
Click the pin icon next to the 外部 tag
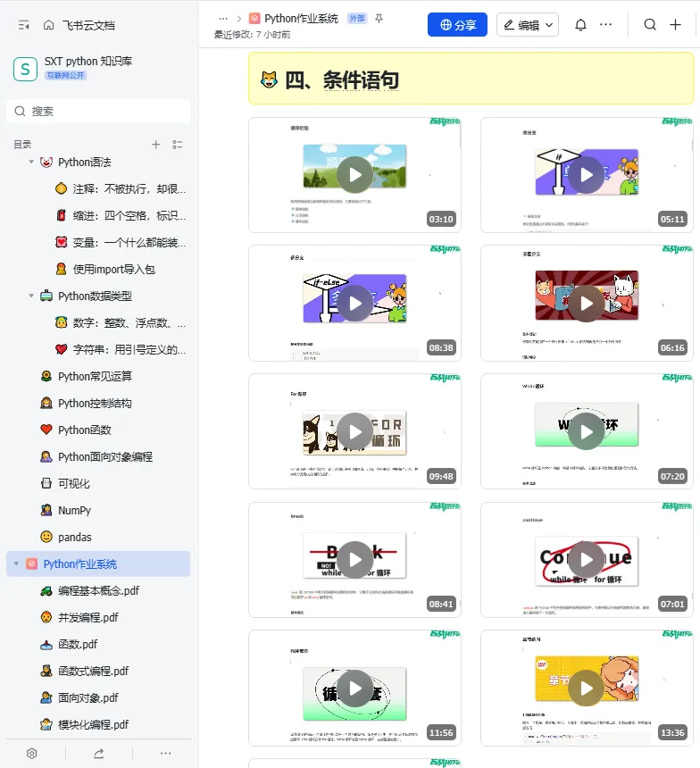[x=379, y=19]
